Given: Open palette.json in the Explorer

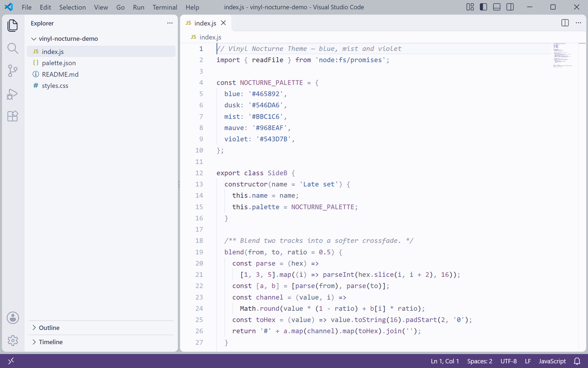Looking at the screenshot, I should (101, 63).
